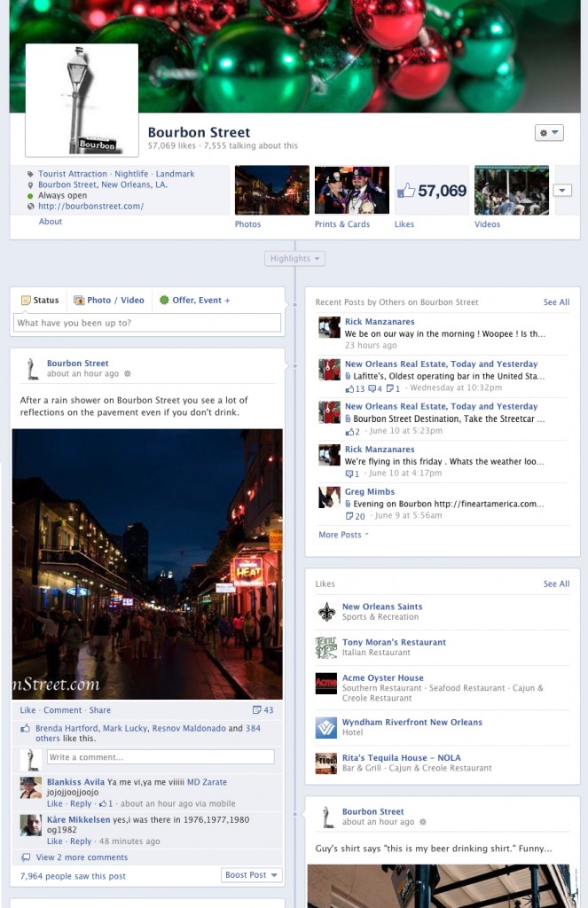Click Kåre Mikkelsen's commenter avatar

tap(31, 826)
